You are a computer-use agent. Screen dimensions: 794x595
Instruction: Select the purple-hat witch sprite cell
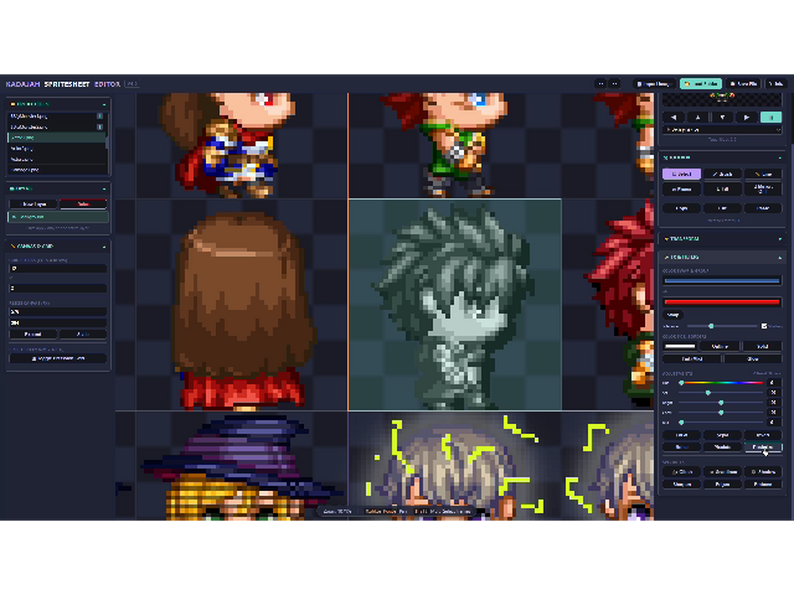pyautogui.click(x=242, y=465)
